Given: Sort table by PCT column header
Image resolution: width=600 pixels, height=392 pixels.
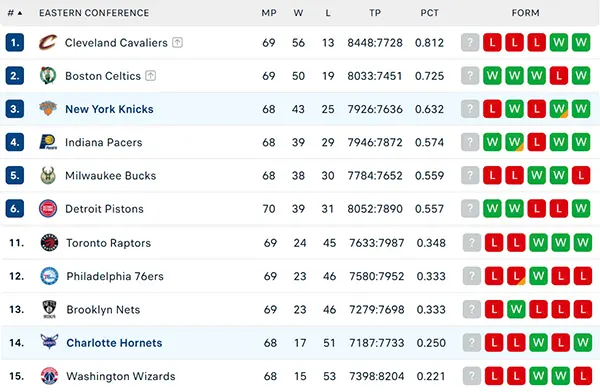Looking at the screenshot, I should pyautogui.click(x=429, y=13).
